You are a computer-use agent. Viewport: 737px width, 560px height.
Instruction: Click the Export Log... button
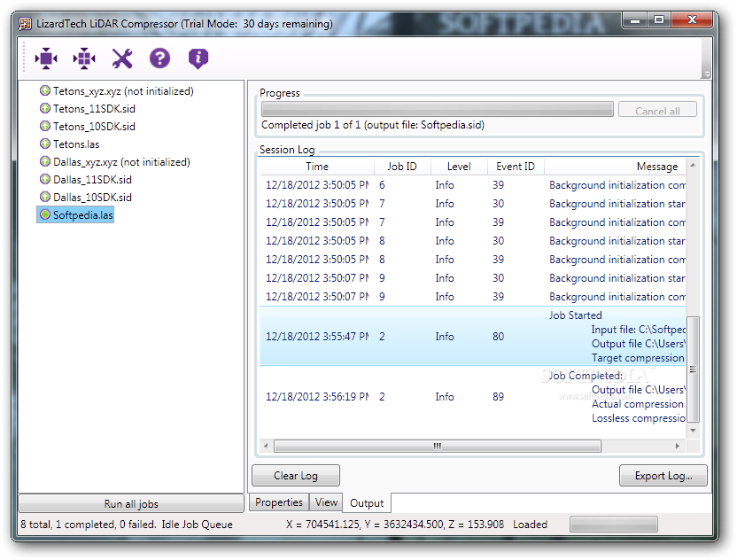pos(663,475)
